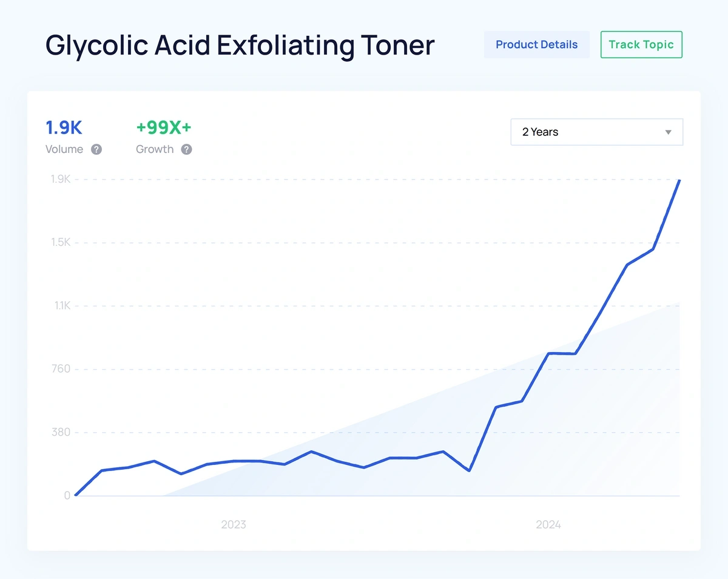Click the 1.1K y-axis label
728x579 pixels.
pyautogui.click(x=62, y=306)
